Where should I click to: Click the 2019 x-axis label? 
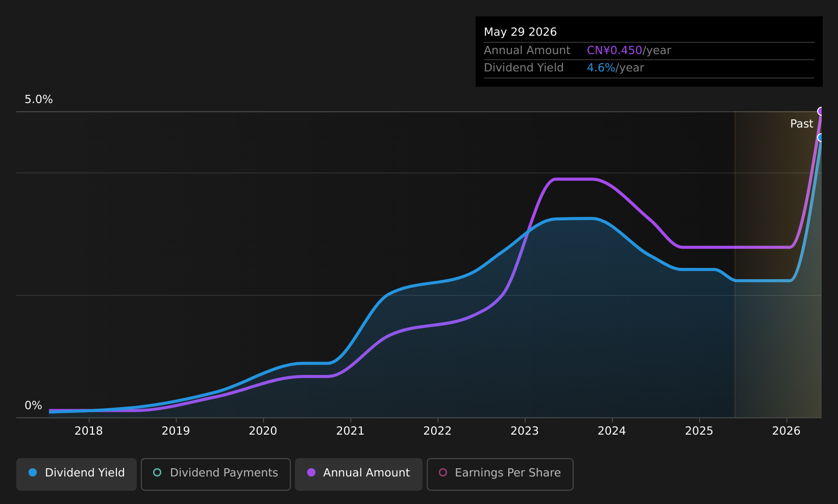click(176, 431)
